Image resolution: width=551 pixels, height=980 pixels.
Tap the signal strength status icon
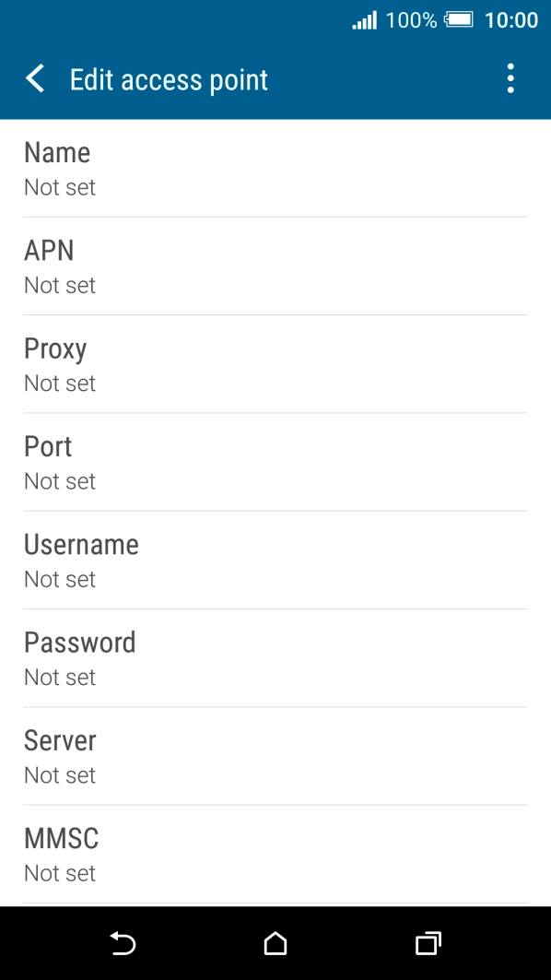click(x=364, y=20)
